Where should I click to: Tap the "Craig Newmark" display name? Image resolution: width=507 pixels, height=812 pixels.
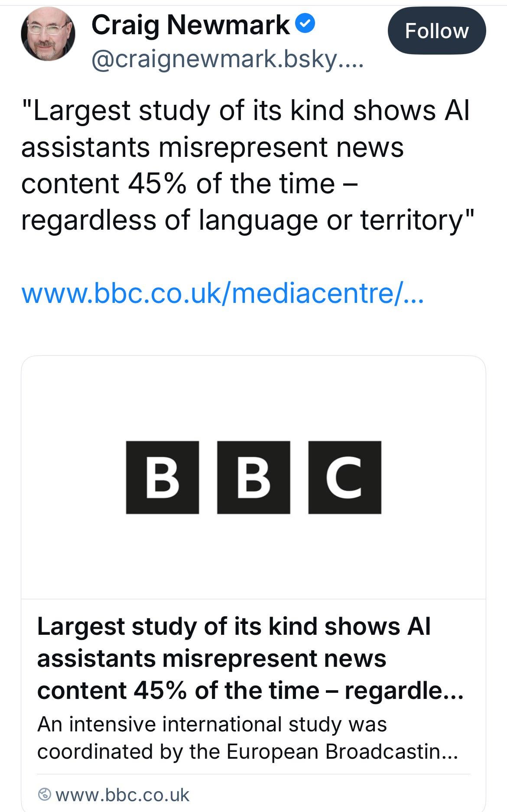pyautogui.click(x=191, y=25)
